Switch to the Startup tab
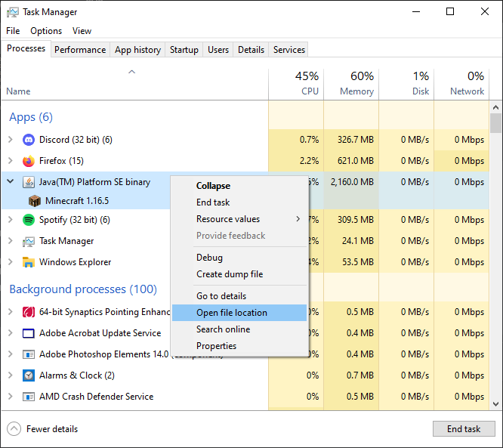Image resolution: width=503 pixels, height=448 pixels. click(184, 50)
